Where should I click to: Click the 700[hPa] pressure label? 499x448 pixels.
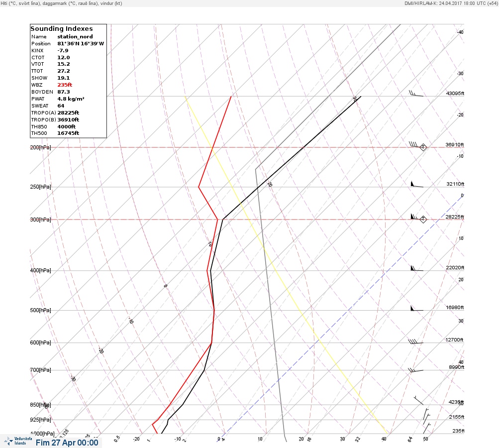click(x=40, y=370)
